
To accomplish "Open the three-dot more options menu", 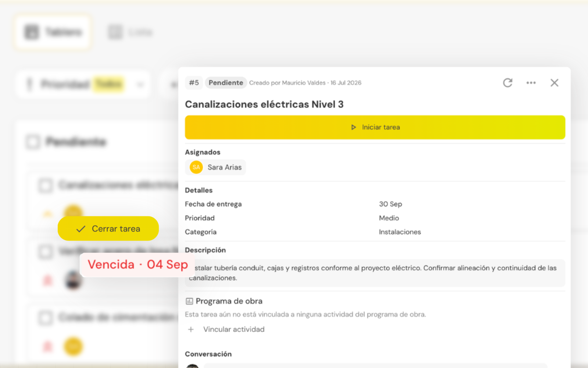I will (531, 83).
